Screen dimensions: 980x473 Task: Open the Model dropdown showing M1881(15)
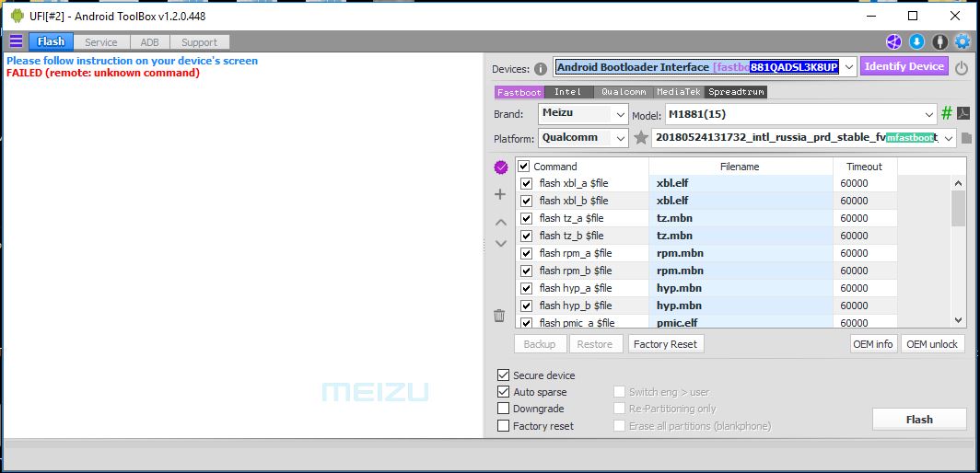click(800, 114)
